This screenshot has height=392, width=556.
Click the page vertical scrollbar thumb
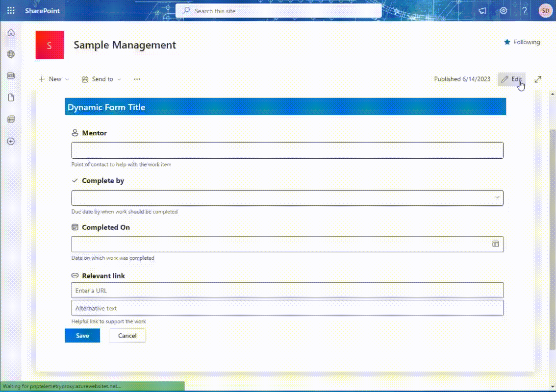(x=553, y=240)
